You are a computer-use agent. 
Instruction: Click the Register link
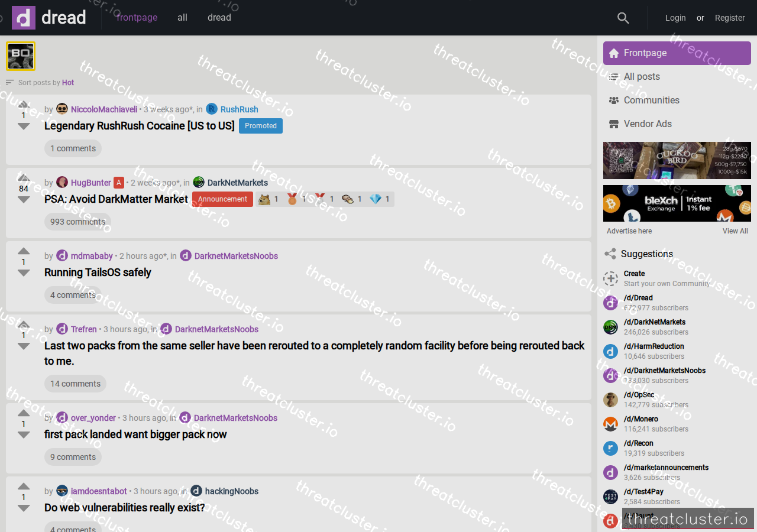pyautogui.click(x=730, y=18)
